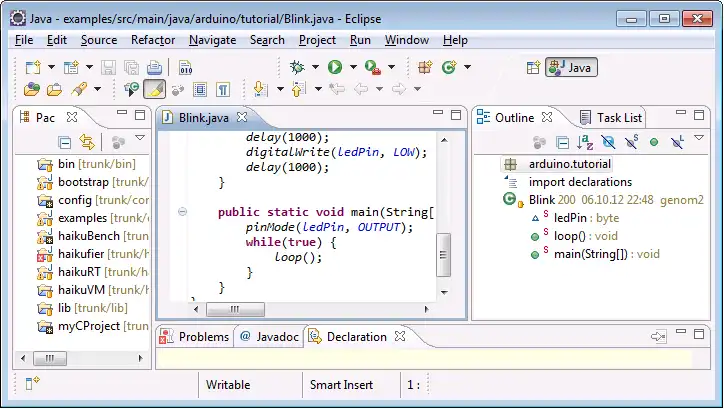Close the Outline view tab
Screen dimensions: 724x409
tap(547, 117)
